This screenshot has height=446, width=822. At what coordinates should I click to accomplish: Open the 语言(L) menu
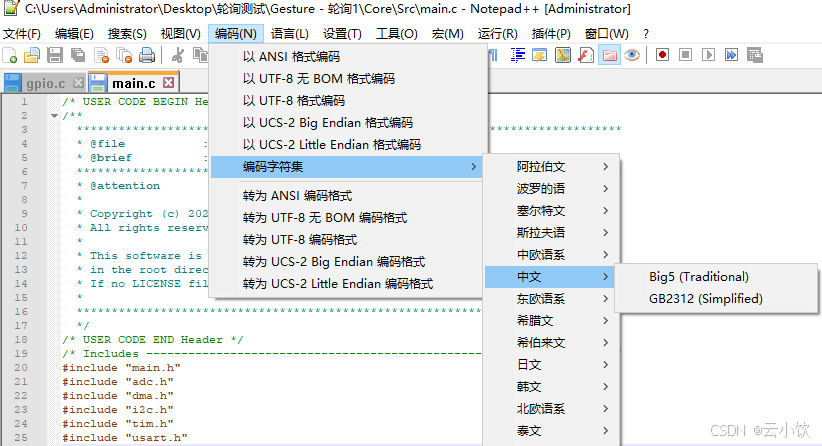(289, 34)
